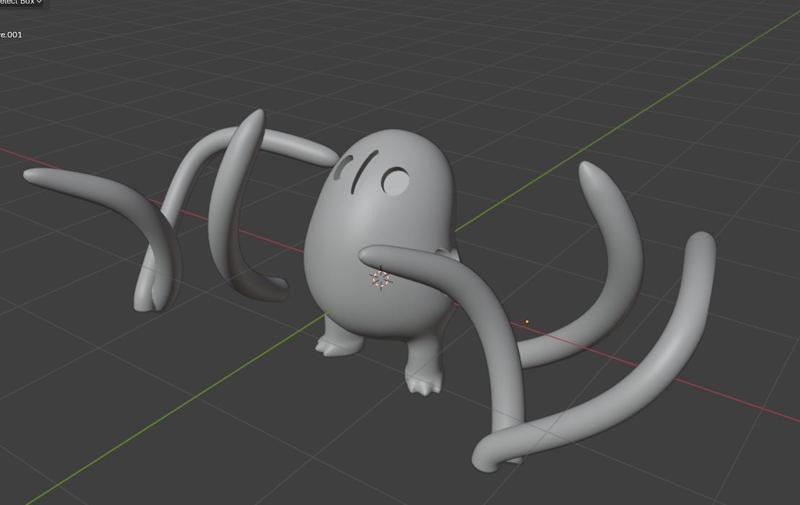This screenshot has height=505, width=800.
Task: Open the Select Box tool dropdown
Action: (20, 3)
